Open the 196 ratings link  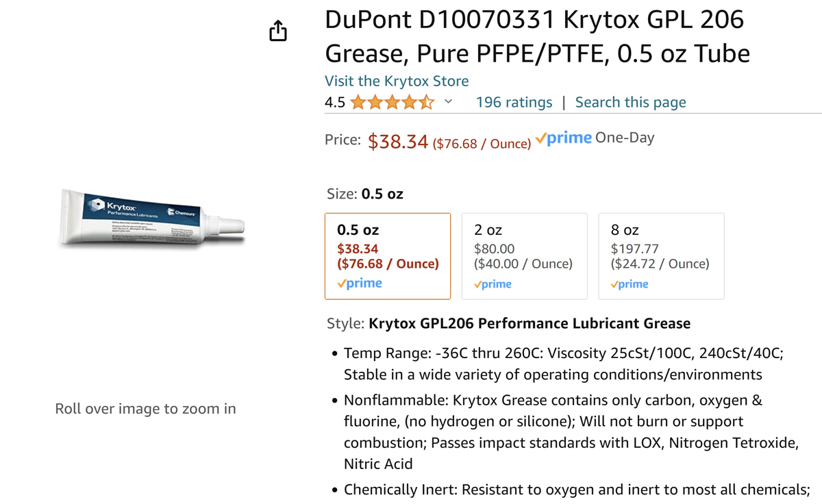[514, 102]
